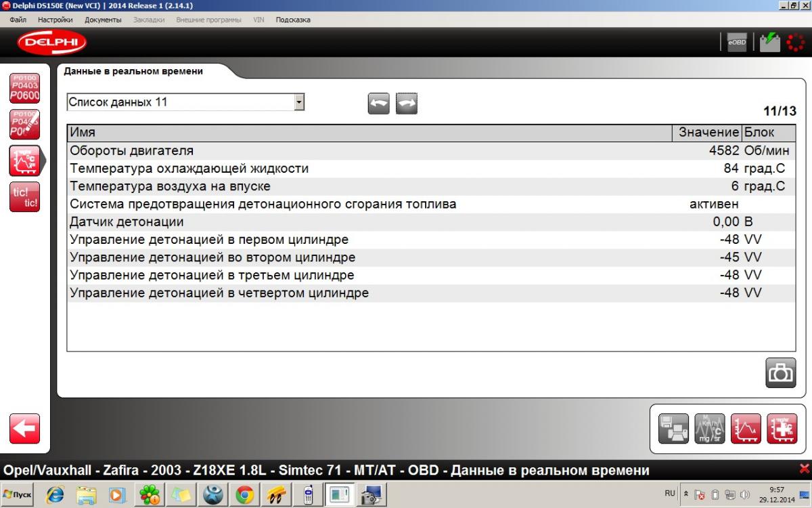The image size is (812, 508).
Task: Click the Значение column header
Action: pyautogui.click(x=708, y=133)
